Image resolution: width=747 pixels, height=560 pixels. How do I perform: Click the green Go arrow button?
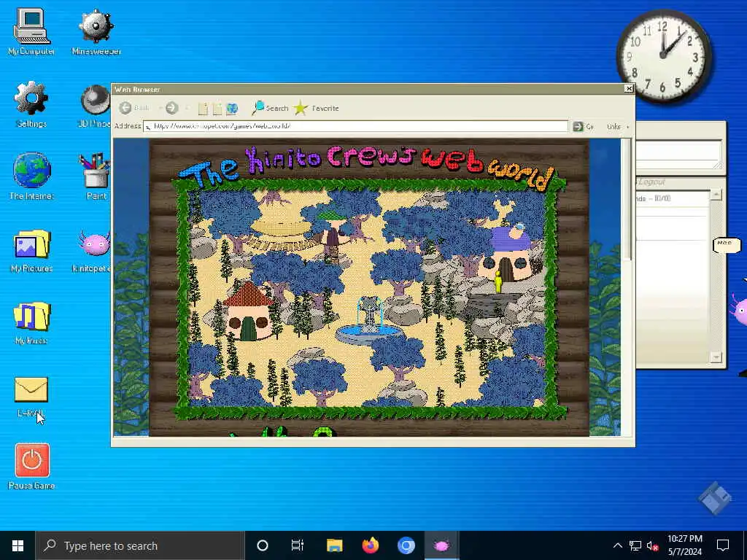578,126
